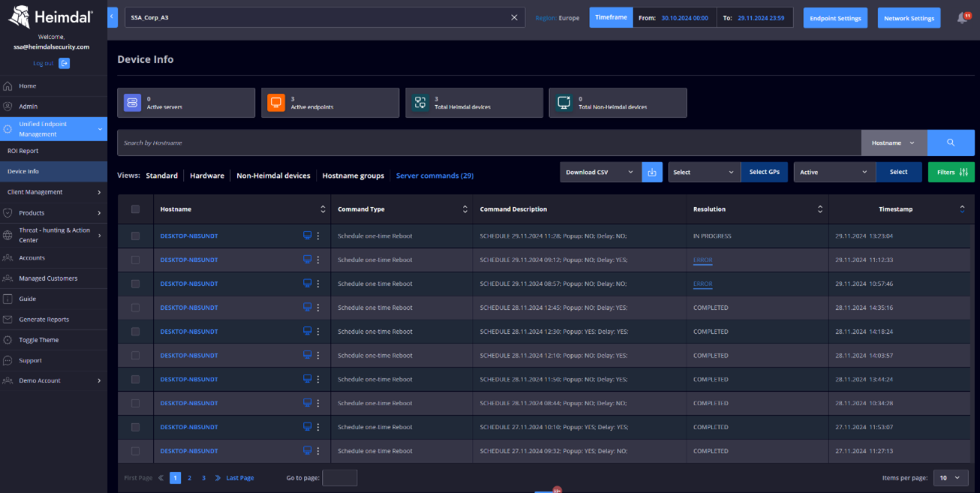Sort by the Timestamp column arrows
980x493 pixels.
tap(962, 209)
